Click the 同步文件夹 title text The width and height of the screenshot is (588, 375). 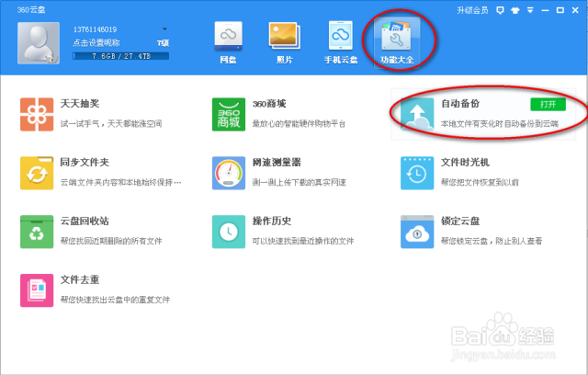coord(85,162)
